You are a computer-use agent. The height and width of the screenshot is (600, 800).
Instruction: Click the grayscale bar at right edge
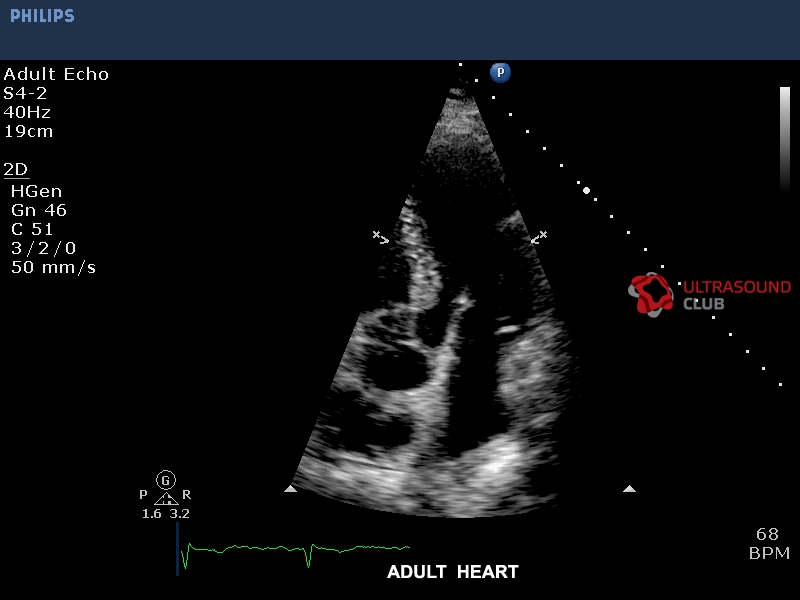pos(785,139)
